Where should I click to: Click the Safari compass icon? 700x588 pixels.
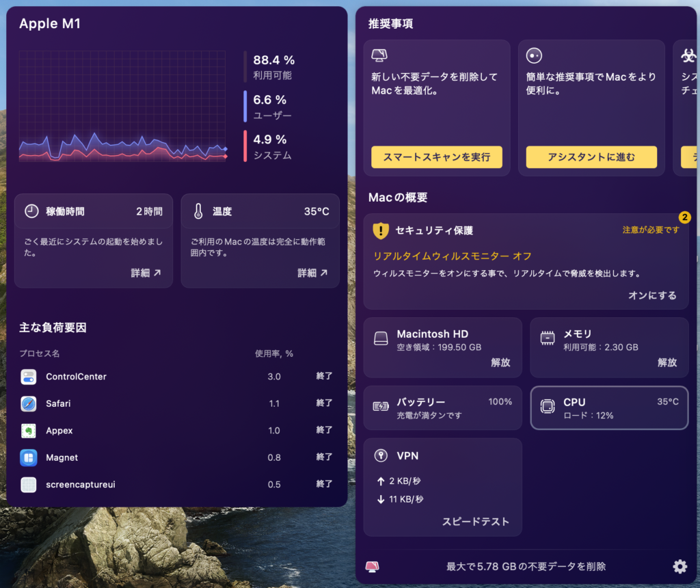(29, 403)
